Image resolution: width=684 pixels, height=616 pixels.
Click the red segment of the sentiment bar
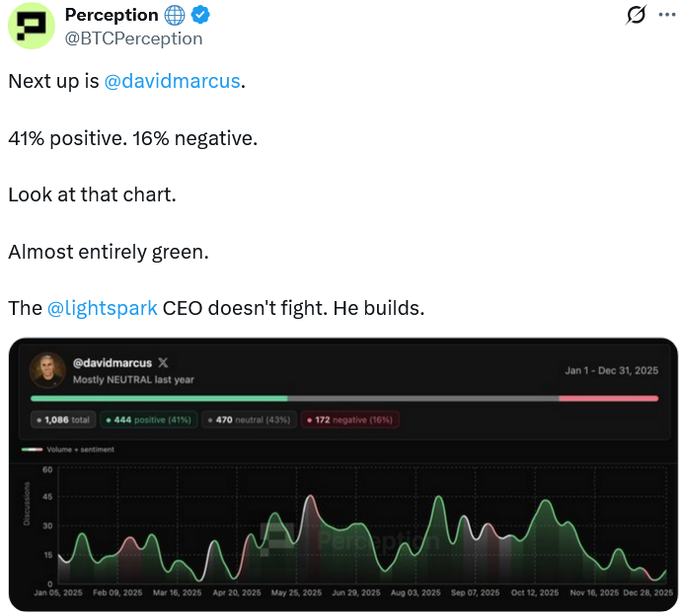tap(608, 398)
